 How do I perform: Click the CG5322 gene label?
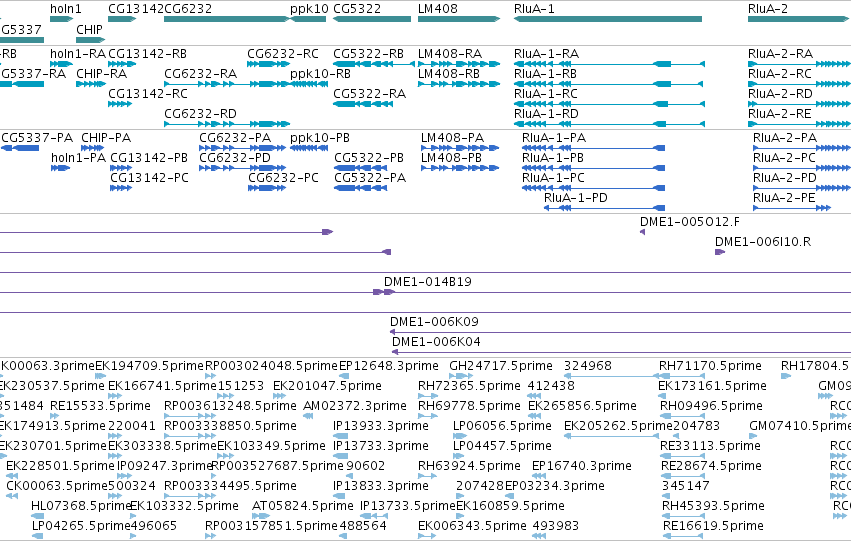[357, 9]
